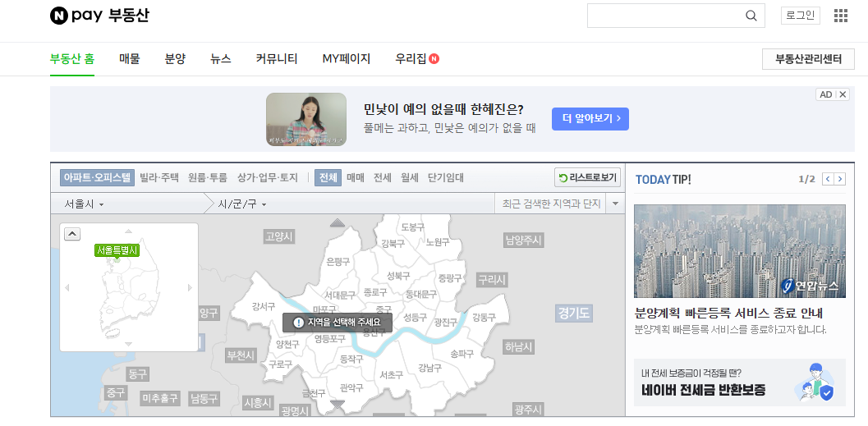Open the 커뮤니티 menu

coord(277,58)
